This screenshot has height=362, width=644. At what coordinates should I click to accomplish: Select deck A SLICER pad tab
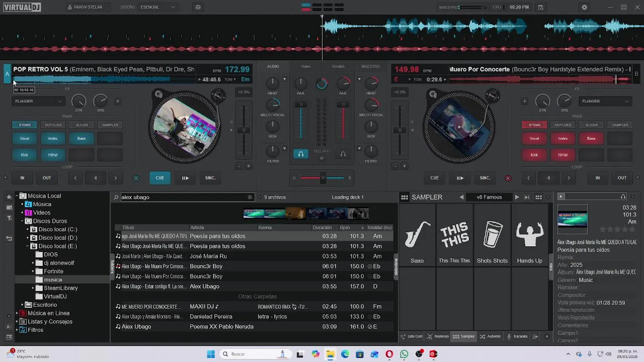coord(82,125)
